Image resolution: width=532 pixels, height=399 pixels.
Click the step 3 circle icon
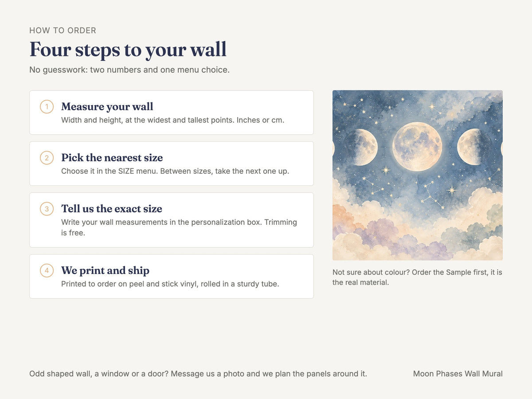[x=47, y=208]
